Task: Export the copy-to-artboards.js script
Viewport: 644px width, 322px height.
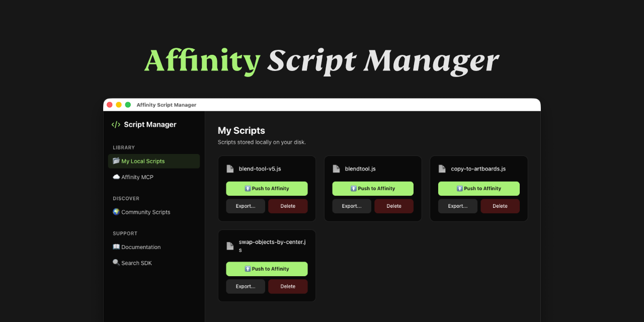Action: pyautogui.click(x=457, y=206)
